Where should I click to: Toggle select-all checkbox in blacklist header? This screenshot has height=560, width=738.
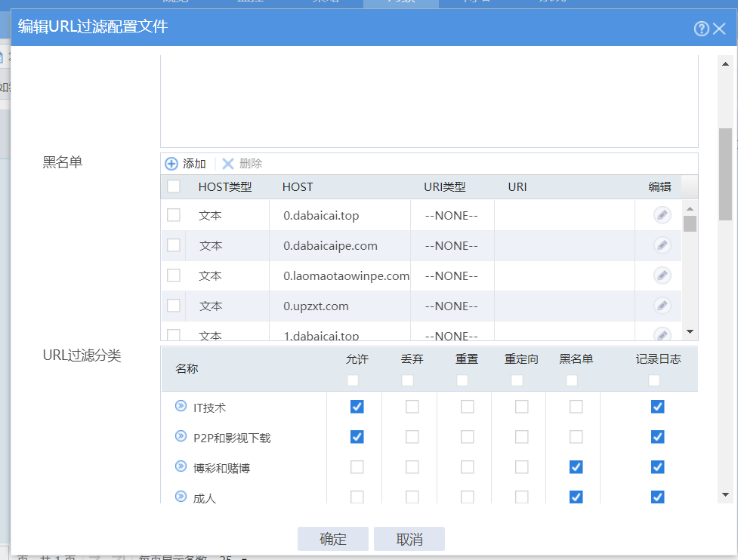174,186
